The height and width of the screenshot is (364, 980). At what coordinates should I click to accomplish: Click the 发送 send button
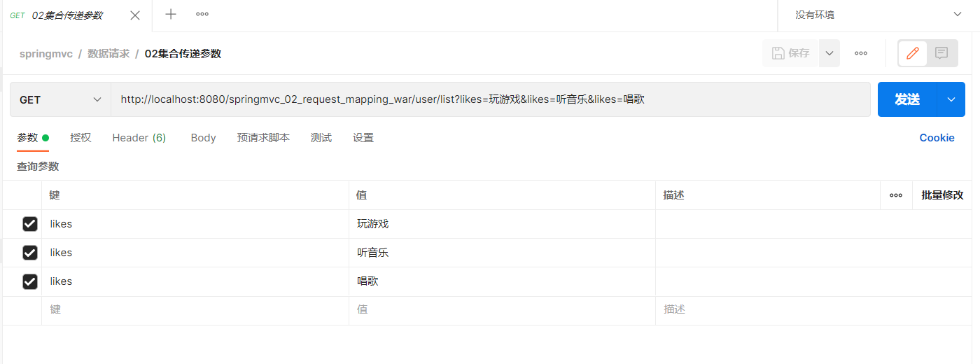tap(907, 99)
